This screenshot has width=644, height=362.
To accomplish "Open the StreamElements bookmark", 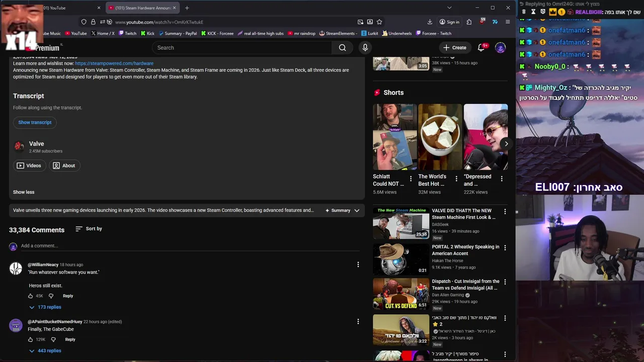I will [338, 34].
